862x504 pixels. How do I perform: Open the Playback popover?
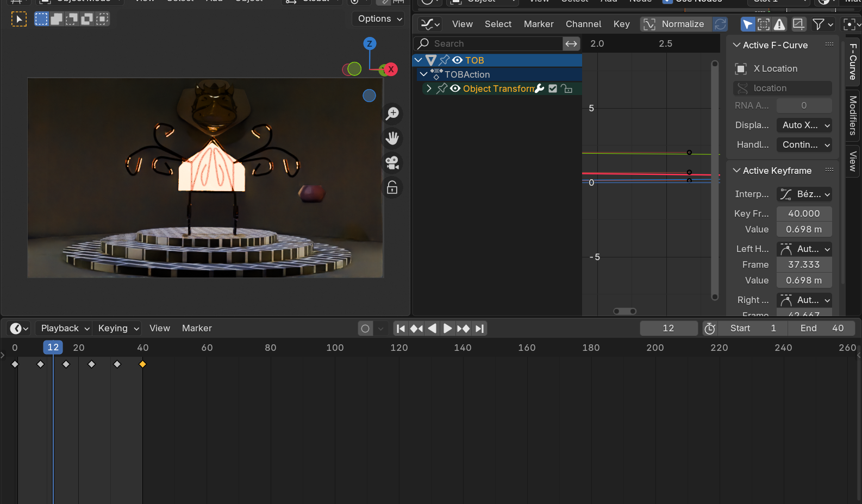click(x=64, y=328)
